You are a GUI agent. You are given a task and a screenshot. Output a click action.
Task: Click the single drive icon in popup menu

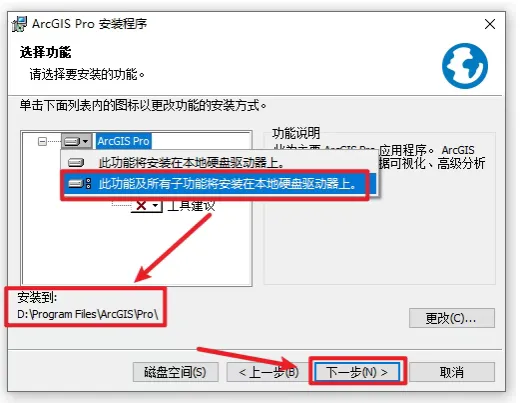[x=76, y=163]
